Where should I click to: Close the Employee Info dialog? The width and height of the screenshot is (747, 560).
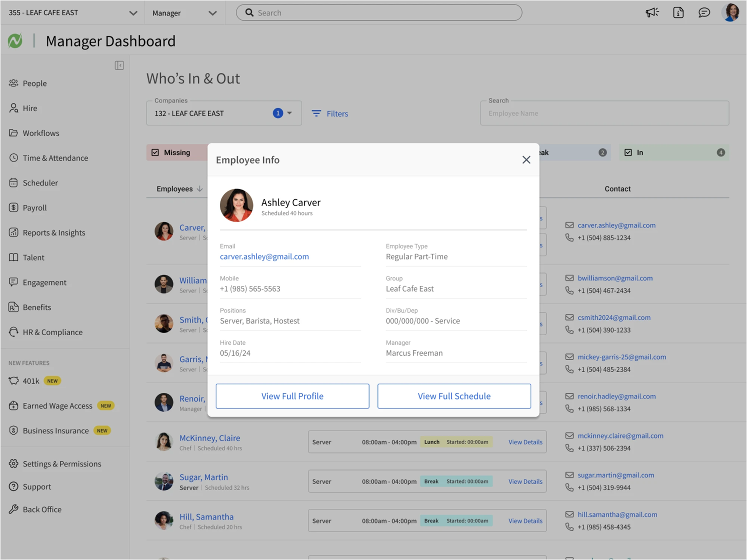click(526, 160)
